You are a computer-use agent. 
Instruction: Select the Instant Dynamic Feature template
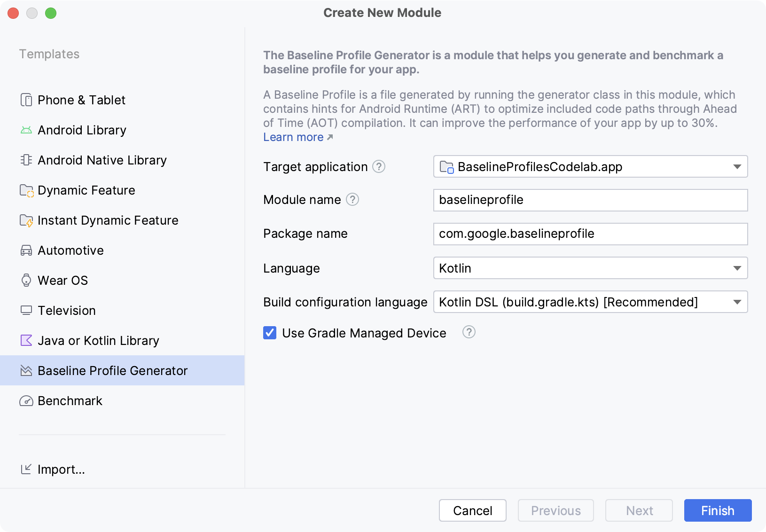[x=108, y=220]
